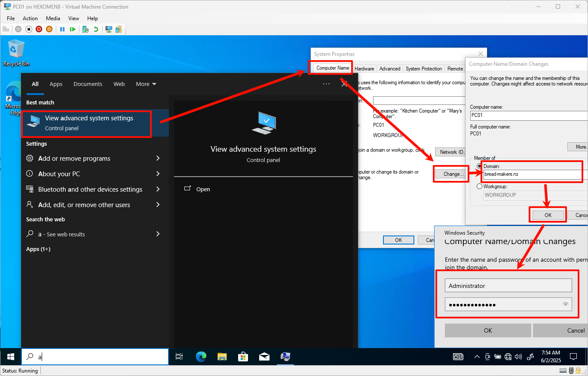The image size is (588, 376).
Task: Click the Ctrl+Alt+Del toolbar icon
Action: (6, 29)
